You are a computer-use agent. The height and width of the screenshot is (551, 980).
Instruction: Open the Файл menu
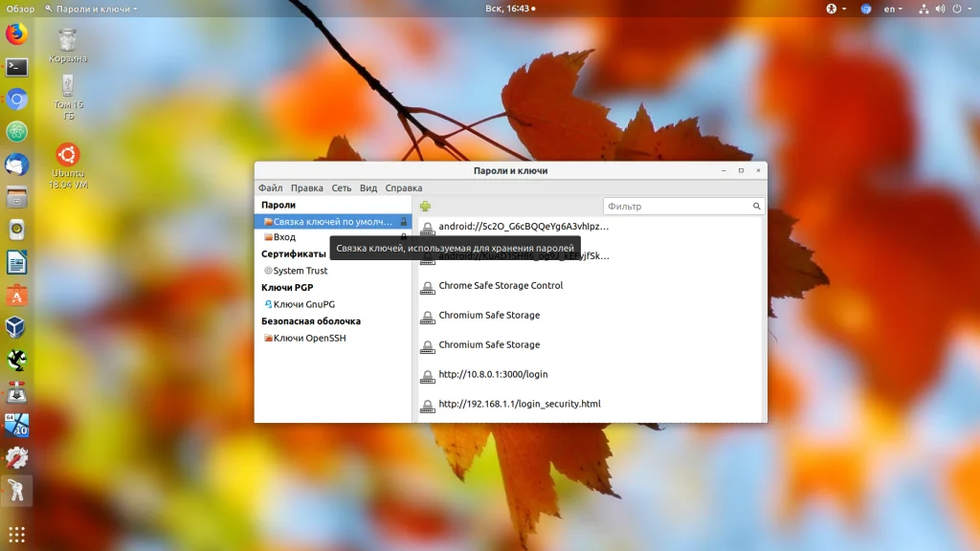270,188
